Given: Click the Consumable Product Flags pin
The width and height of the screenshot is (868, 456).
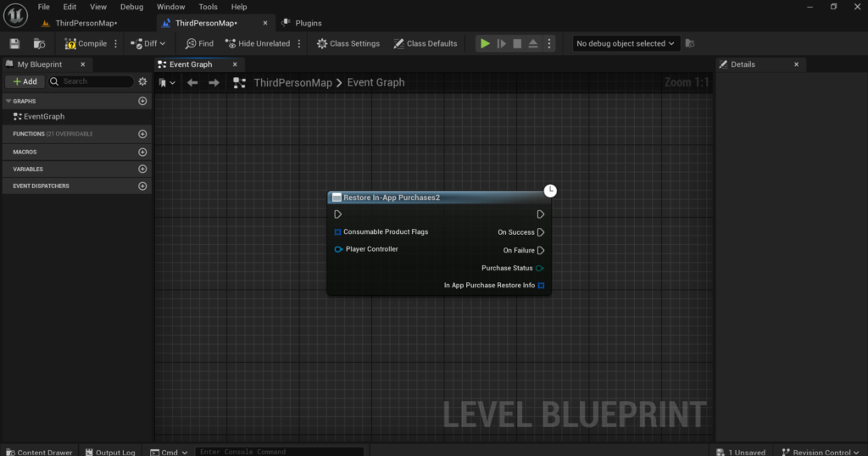Looking at the screenshot, I should [x=337, y=232].
